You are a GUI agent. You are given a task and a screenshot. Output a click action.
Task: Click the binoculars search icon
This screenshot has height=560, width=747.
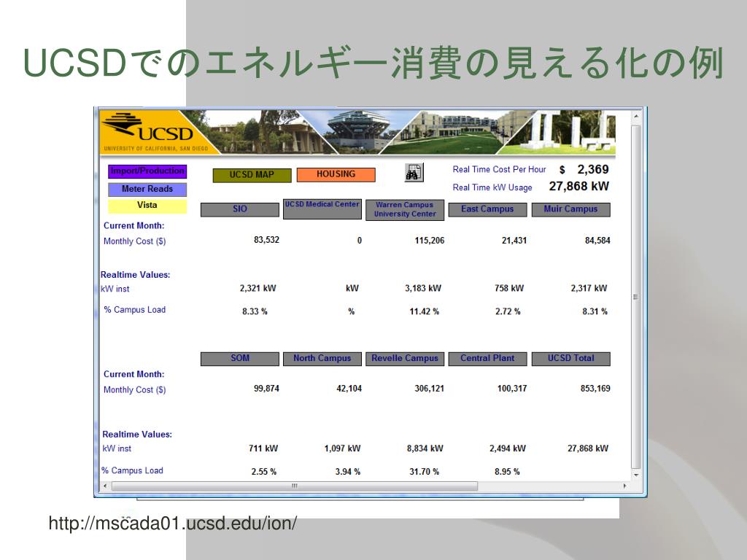(x=414, y=172)
